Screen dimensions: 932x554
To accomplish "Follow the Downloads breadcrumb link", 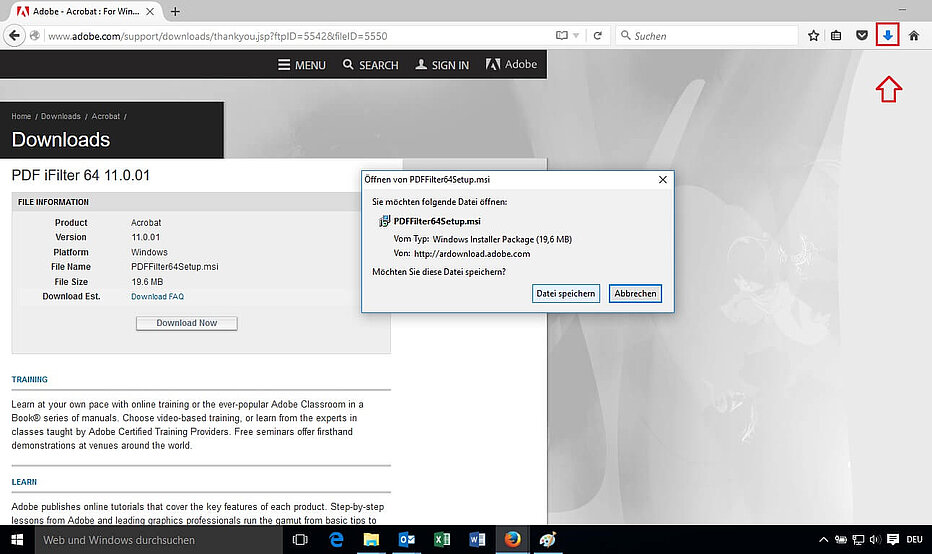I will 61,117.
